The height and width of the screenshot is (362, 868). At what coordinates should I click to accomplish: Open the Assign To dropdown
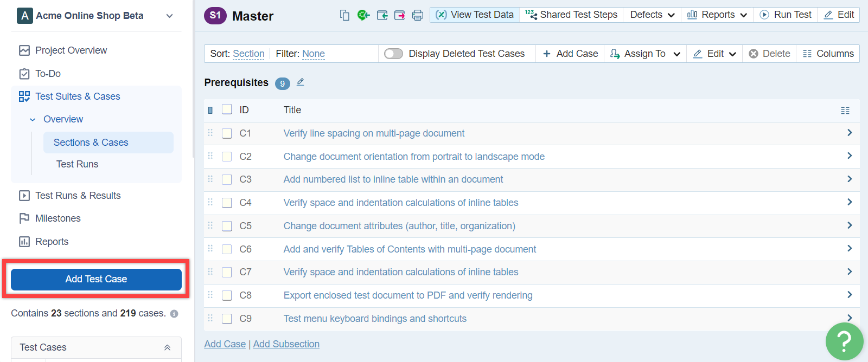click(x=645, y=54)
